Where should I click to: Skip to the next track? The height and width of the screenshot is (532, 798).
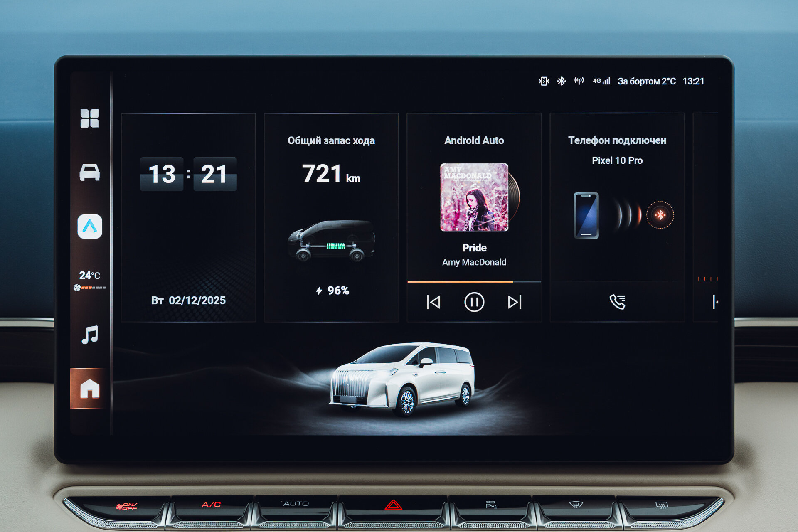click(515, 302)
